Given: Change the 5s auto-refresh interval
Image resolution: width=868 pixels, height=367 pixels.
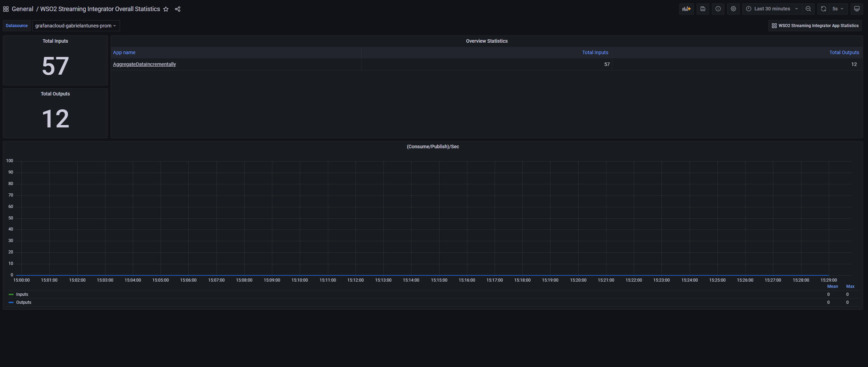Looking at the screenshot, I should coord(838,9).
